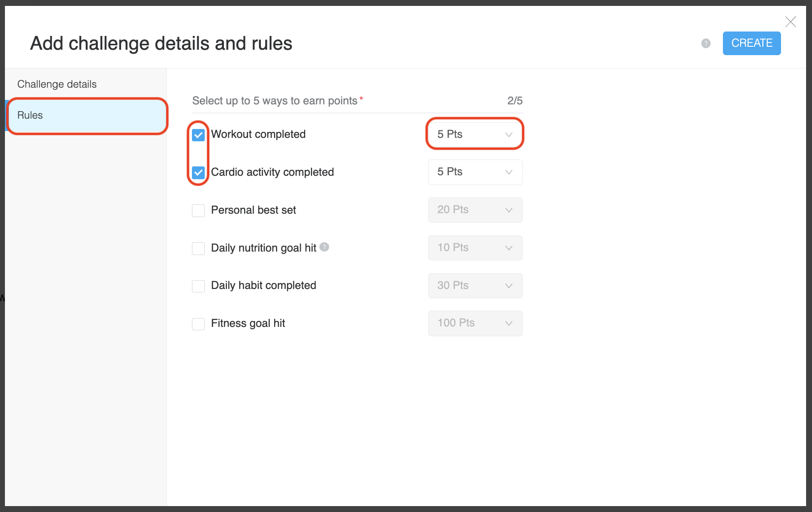Screen dimensions: 812x512
Task: Close the challenge details dialog
Action: [x=790, y=22]
